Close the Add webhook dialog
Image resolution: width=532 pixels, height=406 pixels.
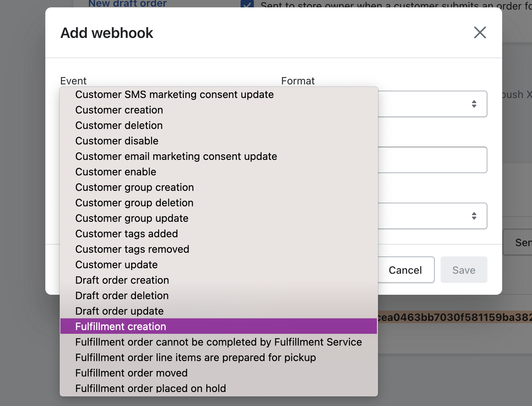480,32
